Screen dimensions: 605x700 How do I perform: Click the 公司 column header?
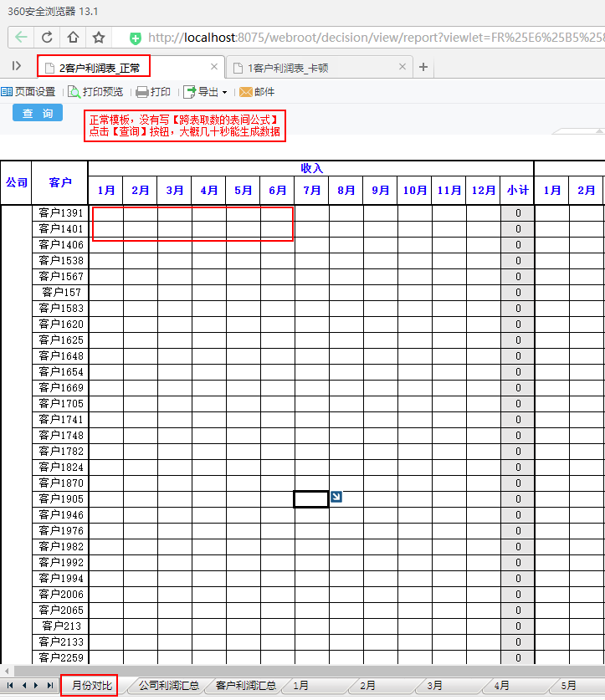[17, 182]
